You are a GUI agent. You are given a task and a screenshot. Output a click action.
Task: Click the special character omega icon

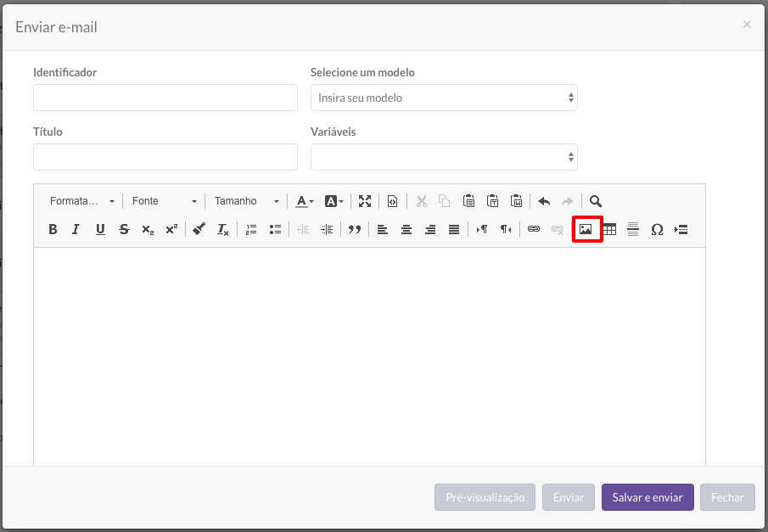point(657,229)
